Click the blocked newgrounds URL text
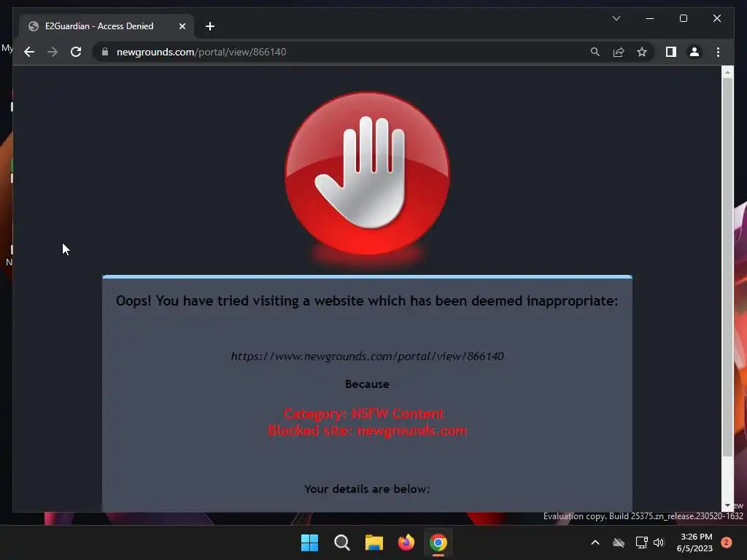 [368, 356]
